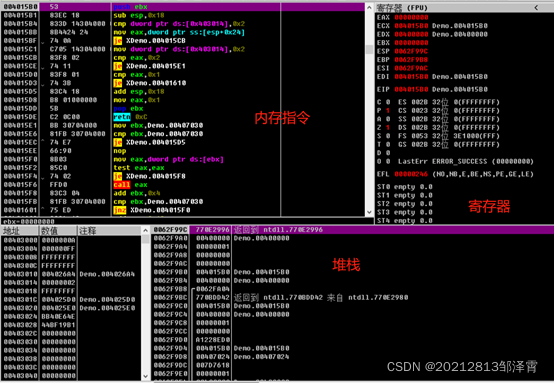The height and width of the screenshot is (383, 554).
Task: Select dump row 0040301C Demo.004025D0
Action: point(71,300)
